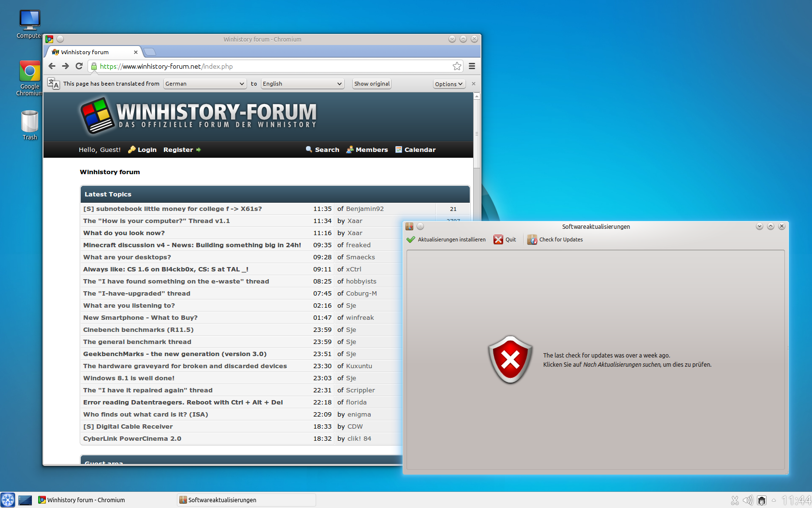Open the Computer desktop icon
Screen dimensions: 812x508
click(29, 24)
